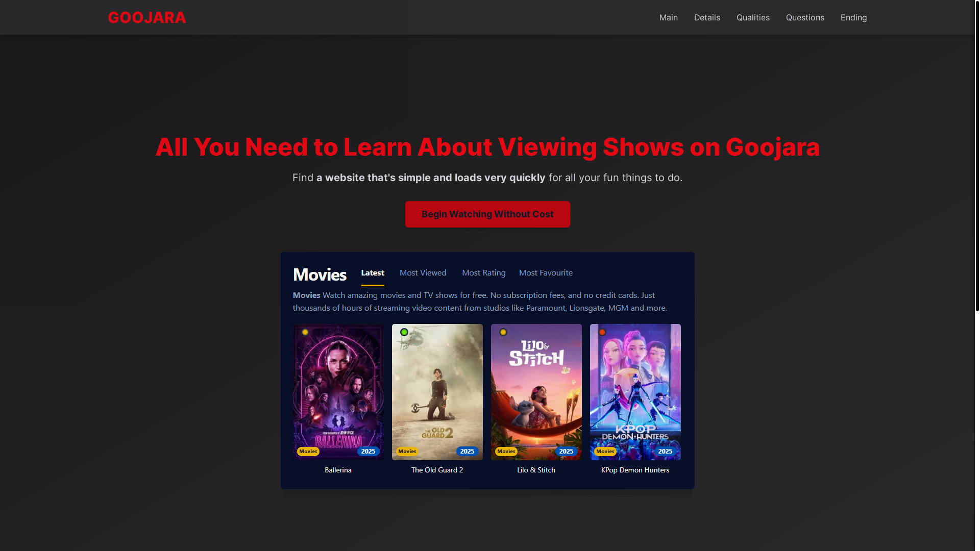Switch to Most Favourite tab
The image size is (980, 551).
click(x=546, y=273)
